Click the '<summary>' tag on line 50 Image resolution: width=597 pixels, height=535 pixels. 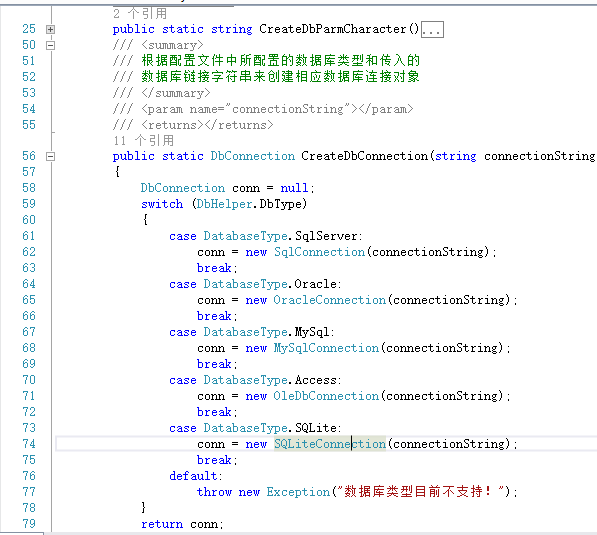point(172,45)
